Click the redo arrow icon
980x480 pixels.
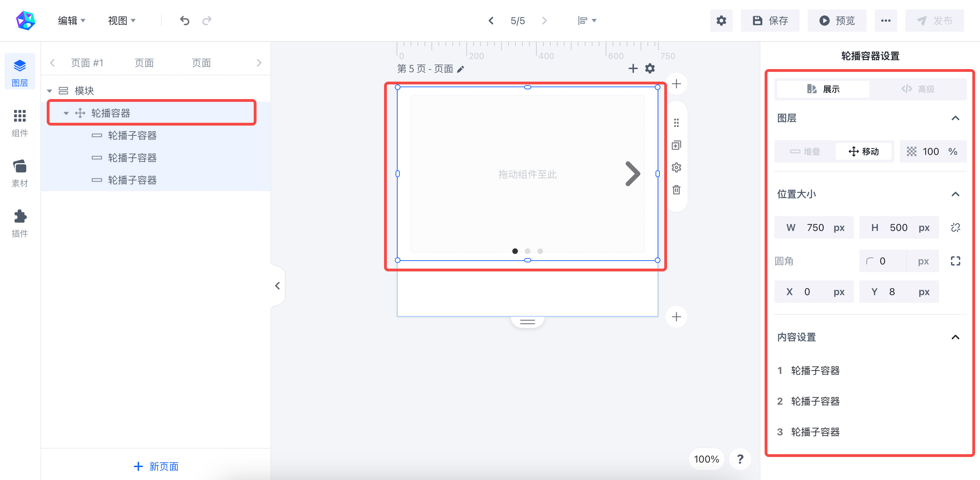(x=207, y=21)
